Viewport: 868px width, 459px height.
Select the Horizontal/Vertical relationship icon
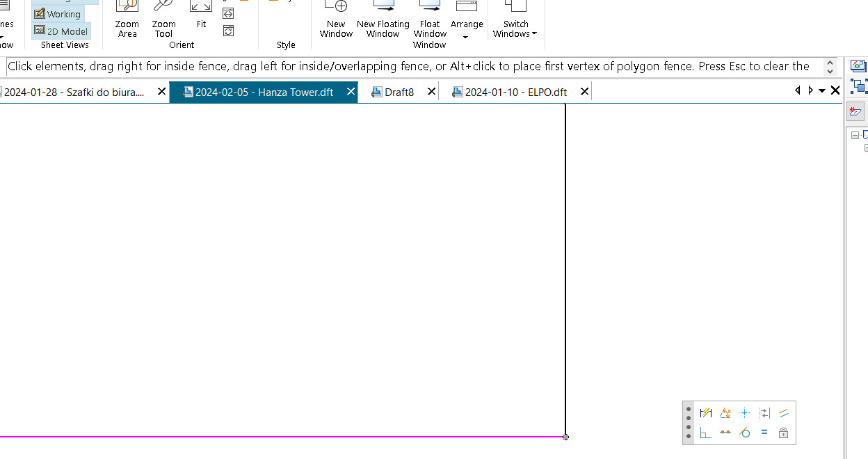(x=745, y=413)
